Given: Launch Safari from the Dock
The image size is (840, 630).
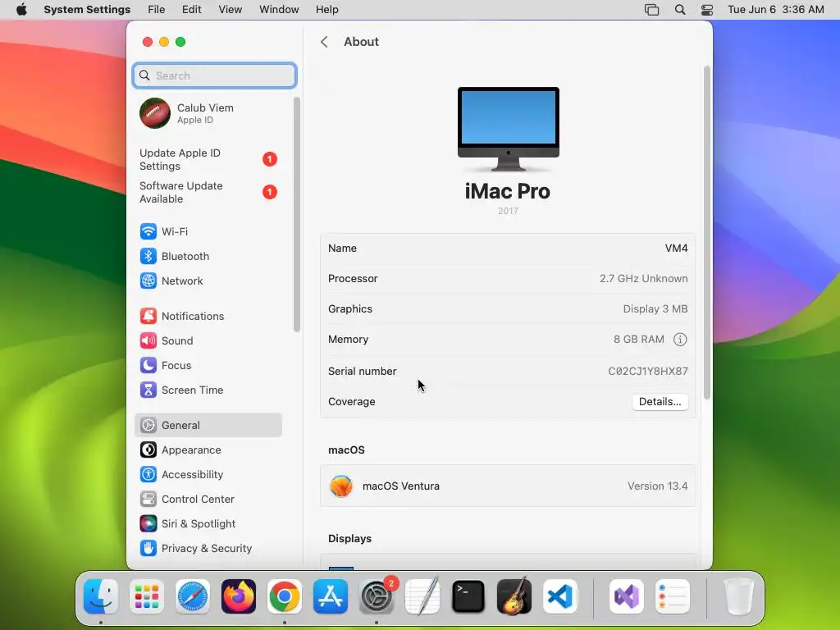Looking at the screenshot, I should coord(193,596).
